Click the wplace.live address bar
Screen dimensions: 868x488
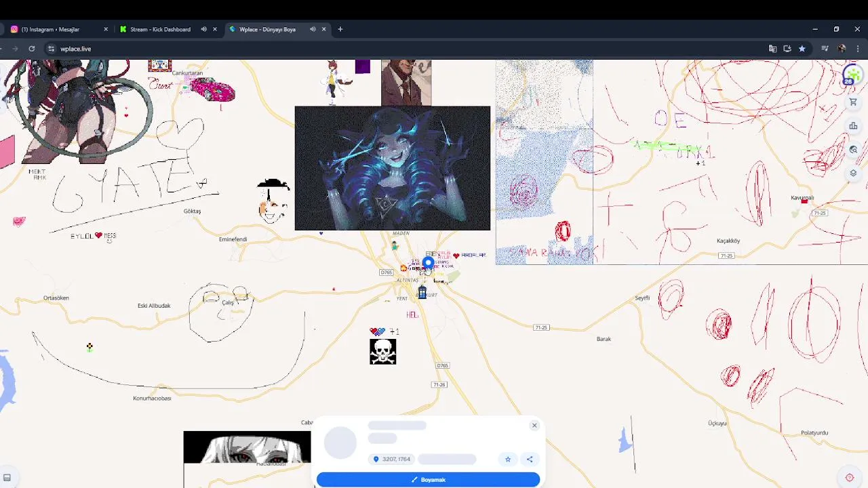[407, 49]
